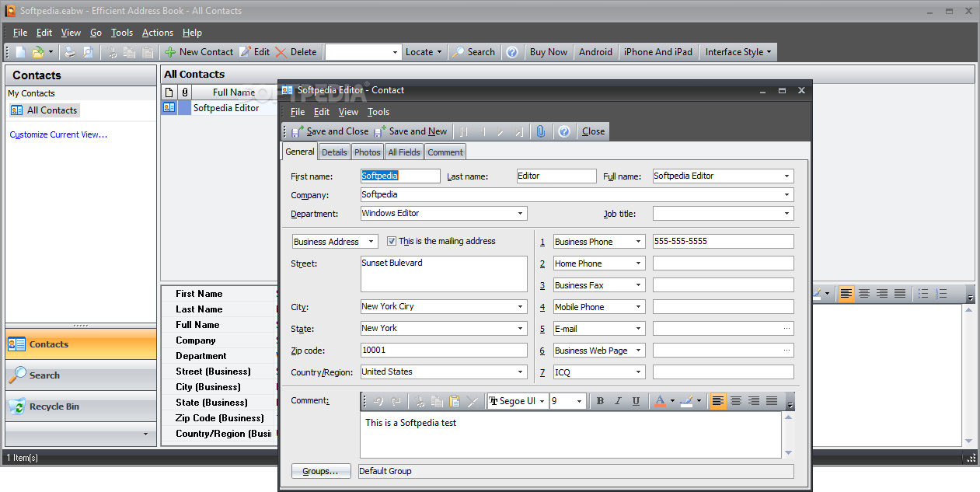This screenshot has height=492, width=980.
Task: Open the Go menu in main window
Action: click(96, 33)
